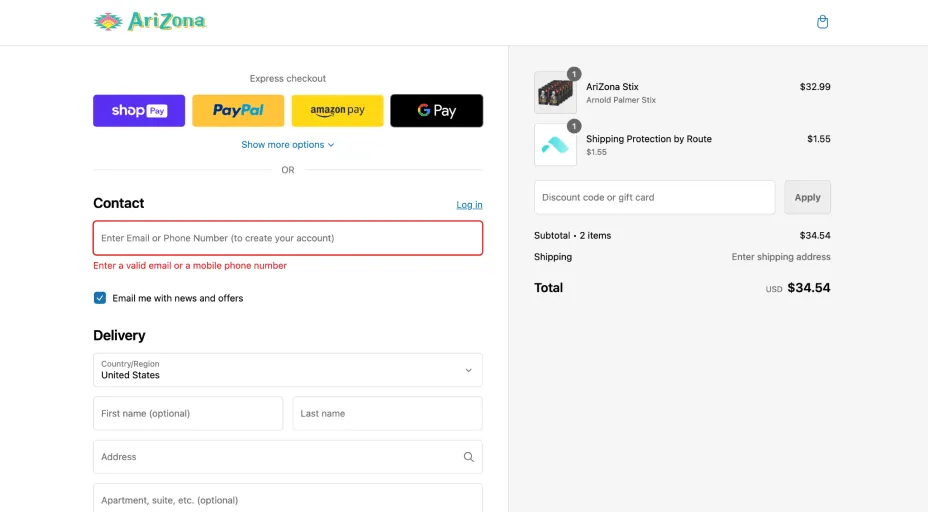
Task: Open the shopping bag cart icon
Action: [x=822, y=22]
